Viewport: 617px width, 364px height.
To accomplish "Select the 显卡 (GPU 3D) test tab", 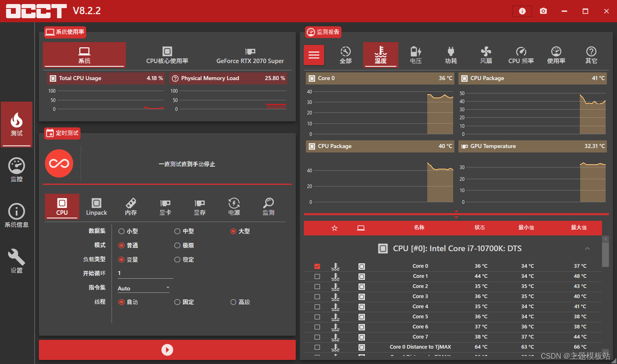I will (x=165, y=207).
